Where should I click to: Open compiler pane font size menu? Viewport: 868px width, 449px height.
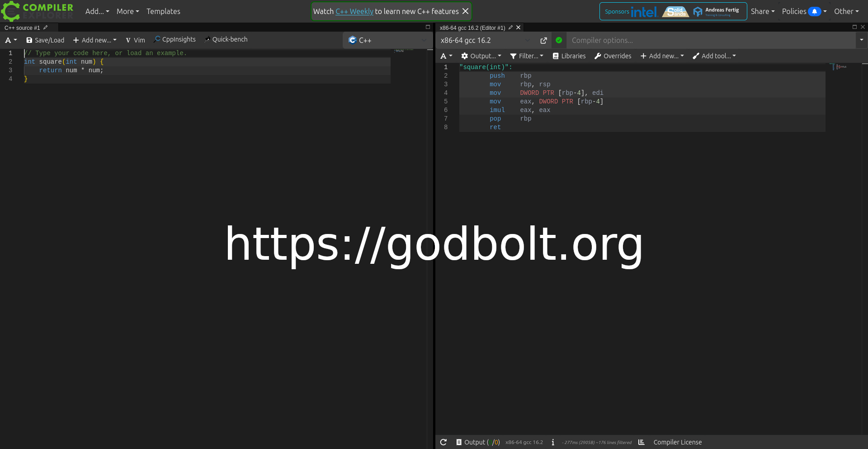click(446, 56)
